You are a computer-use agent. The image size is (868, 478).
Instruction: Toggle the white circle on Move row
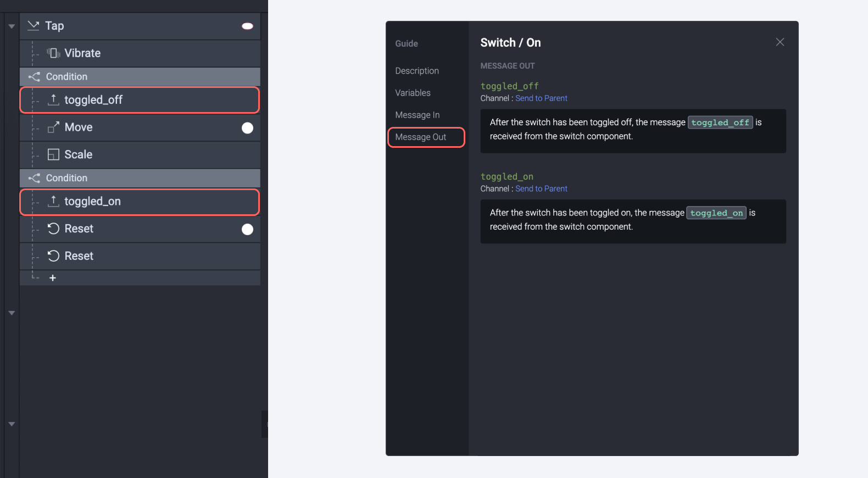pyautogui.click(x=248, y=128)
